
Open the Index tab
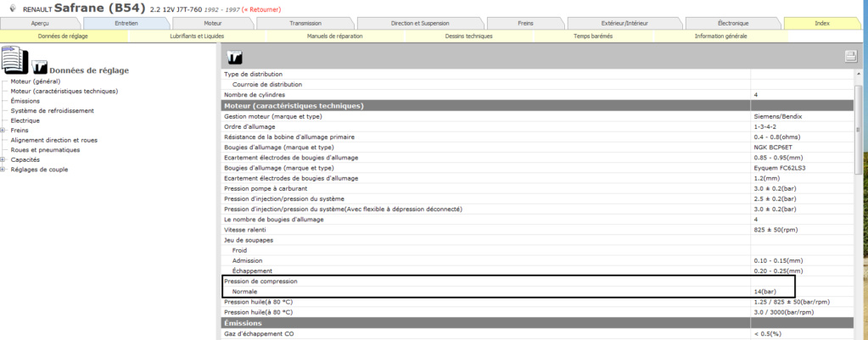coord(822,23)
